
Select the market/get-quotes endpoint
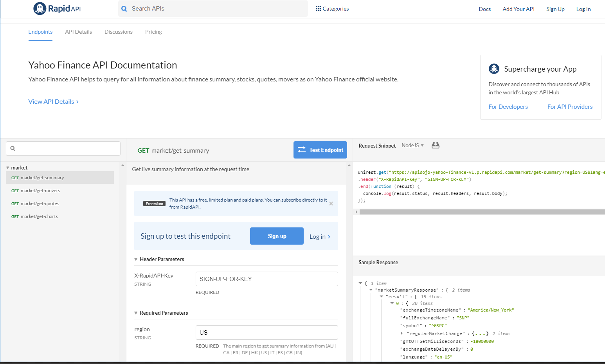pyautogui.click(x=60, y=204)
